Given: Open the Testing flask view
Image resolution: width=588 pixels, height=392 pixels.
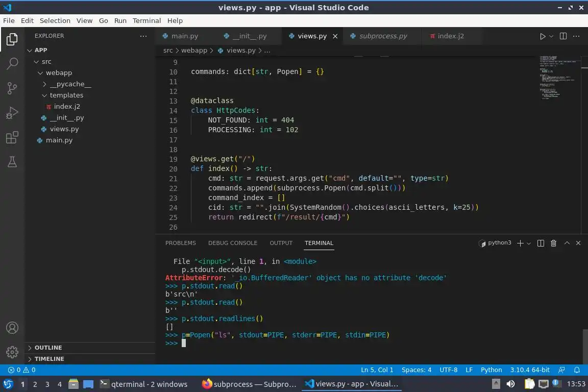Looking at the screenshot, I should coord(12,162).
